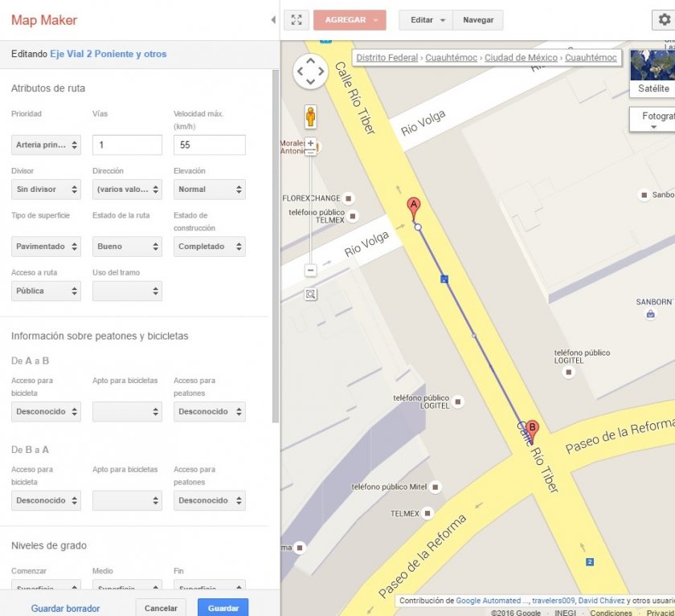
Task: Click the map zoom slider track
Action: tap(310, 209)
